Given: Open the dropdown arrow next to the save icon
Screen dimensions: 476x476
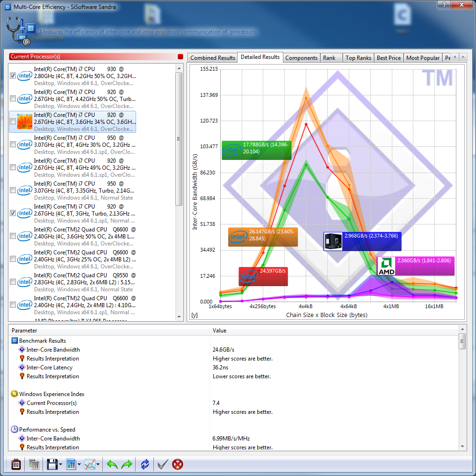Looking at the screenshot, I should pos(60,464).
